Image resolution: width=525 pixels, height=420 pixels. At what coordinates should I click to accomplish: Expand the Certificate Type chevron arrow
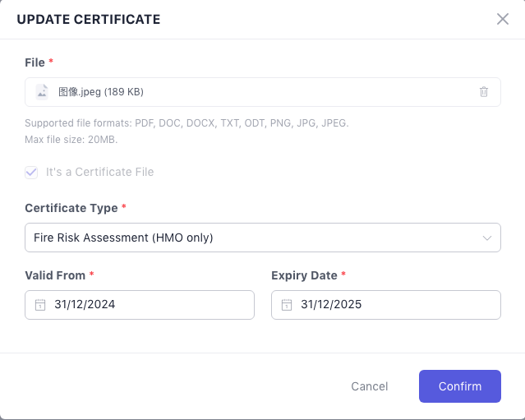tap(485, 238)
